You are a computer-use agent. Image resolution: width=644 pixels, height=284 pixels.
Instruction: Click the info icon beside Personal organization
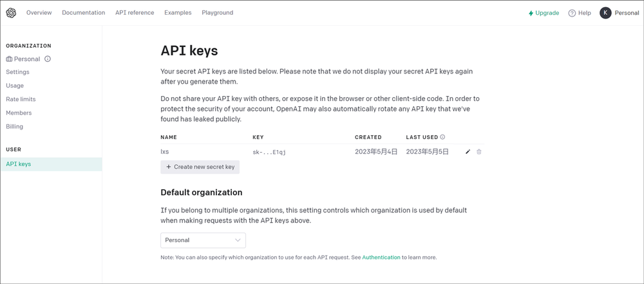click(x=48, y=59)
